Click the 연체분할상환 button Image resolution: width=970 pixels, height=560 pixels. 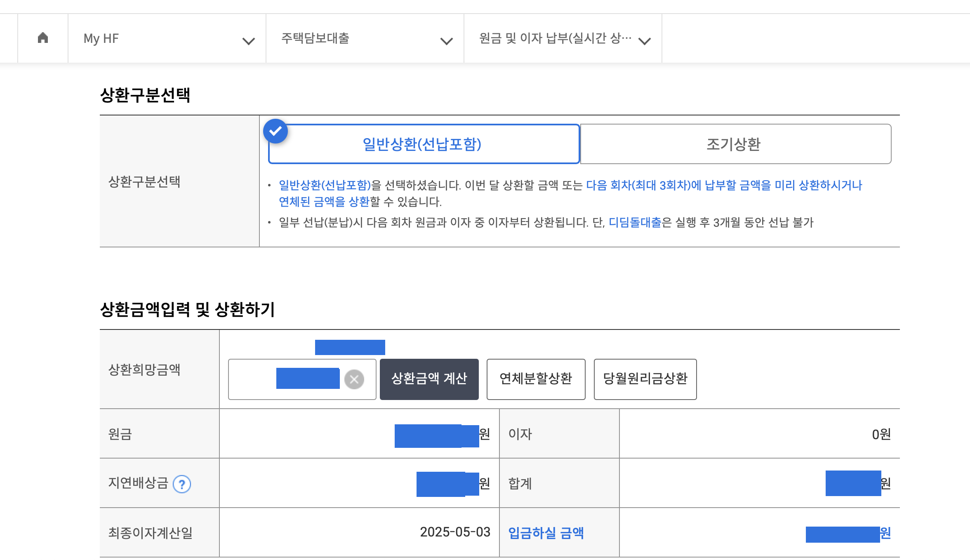(x=536, y=379)
